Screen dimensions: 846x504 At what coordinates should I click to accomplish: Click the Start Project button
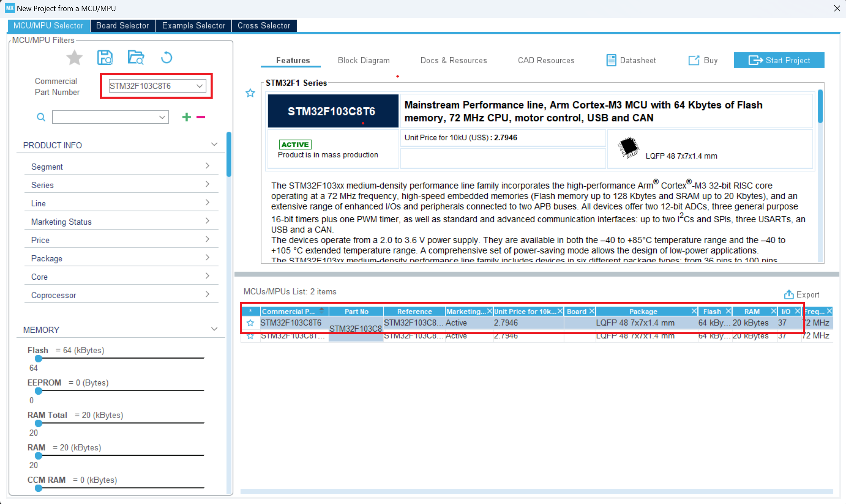coord(779,60)
